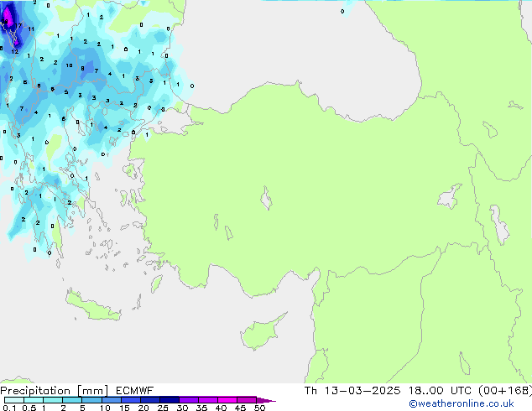Select the map precipitation value '11'
The height and width of the screenshot is (411, 532).
(x=31, y=29)
